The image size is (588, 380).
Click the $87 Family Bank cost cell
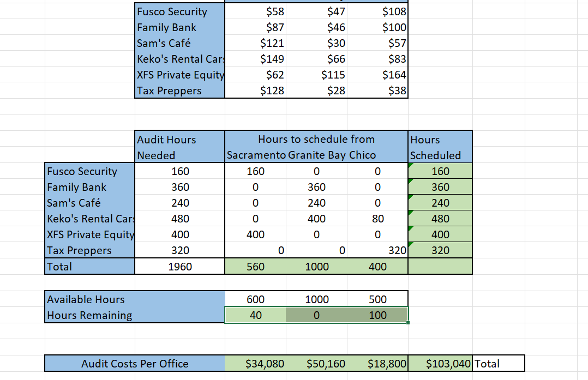(255, 27)
